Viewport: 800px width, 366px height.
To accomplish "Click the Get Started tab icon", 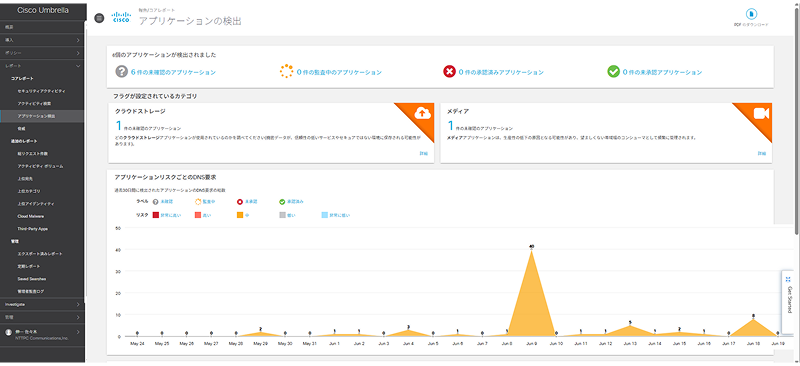I will point(788,279).
